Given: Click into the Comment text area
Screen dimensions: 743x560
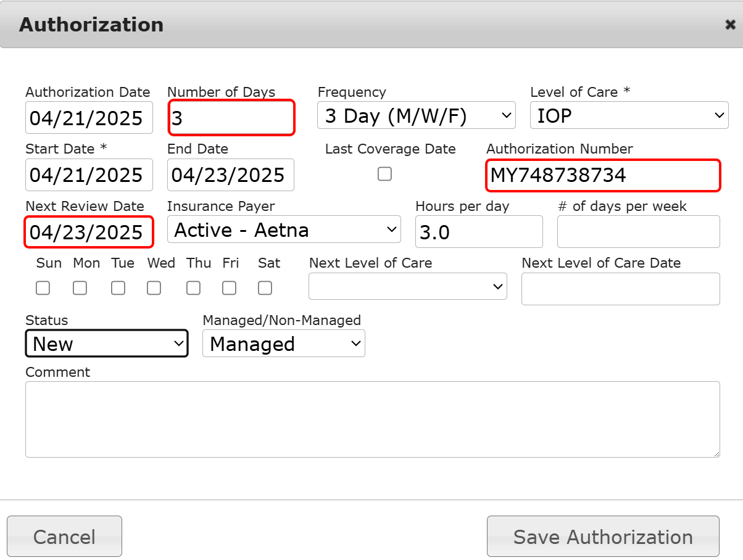Looking at the screenshot, I should click(372, 419).
